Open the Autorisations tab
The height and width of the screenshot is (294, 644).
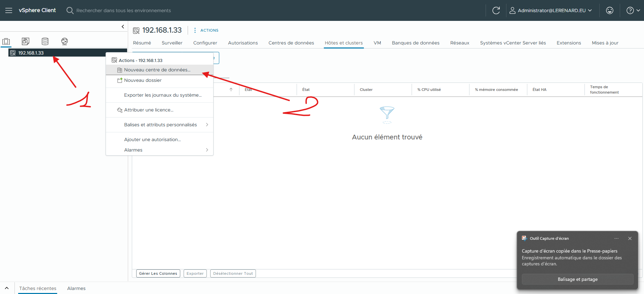243,43
